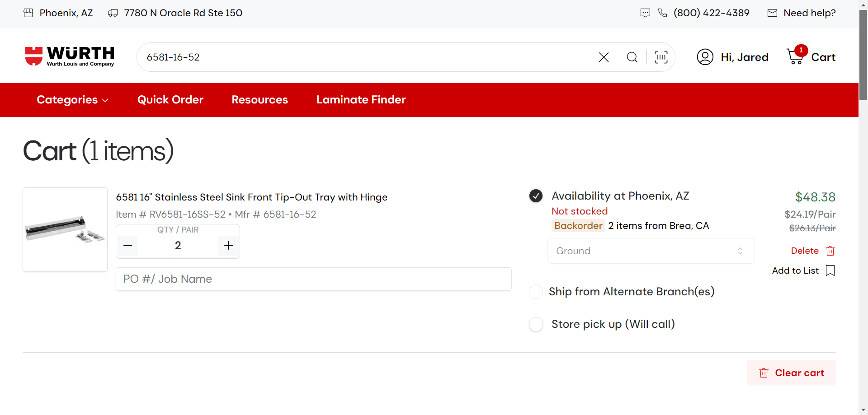Click the user profile avatar icon

pos(705,57)
